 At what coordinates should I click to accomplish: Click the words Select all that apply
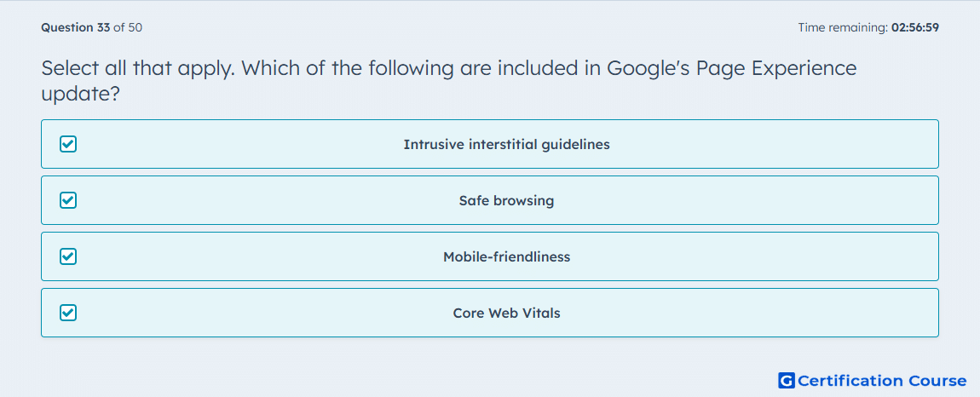click(137, 68)
